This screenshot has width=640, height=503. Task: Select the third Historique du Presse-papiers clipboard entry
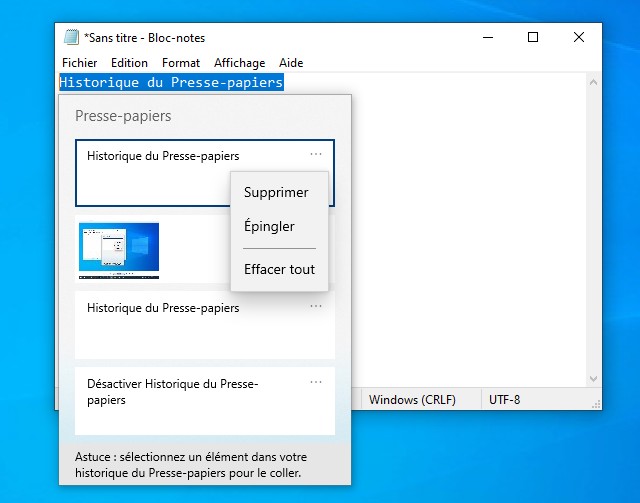[205, 325]
